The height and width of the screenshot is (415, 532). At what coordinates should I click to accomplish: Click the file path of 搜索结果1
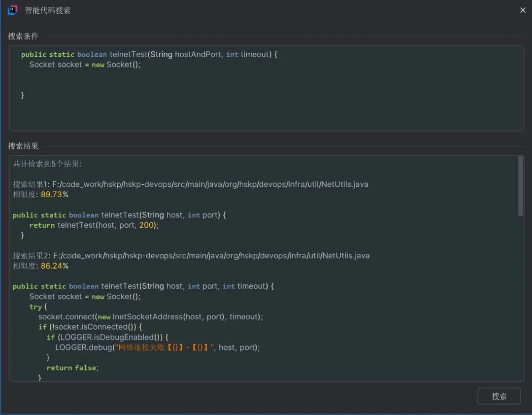point(210,184)
